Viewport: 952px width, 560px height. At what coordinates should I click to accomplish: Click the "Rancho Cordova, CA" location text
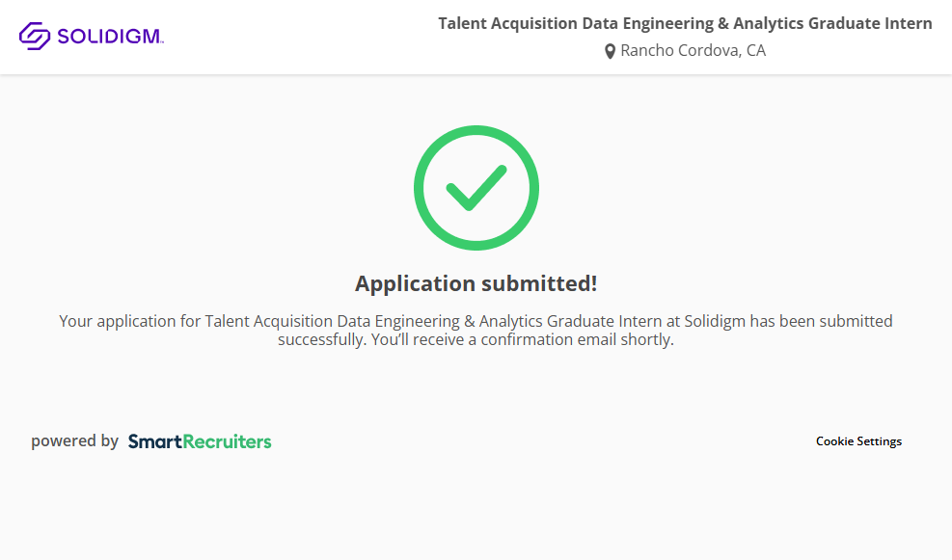pyautogui.click(x=693, y=50)
